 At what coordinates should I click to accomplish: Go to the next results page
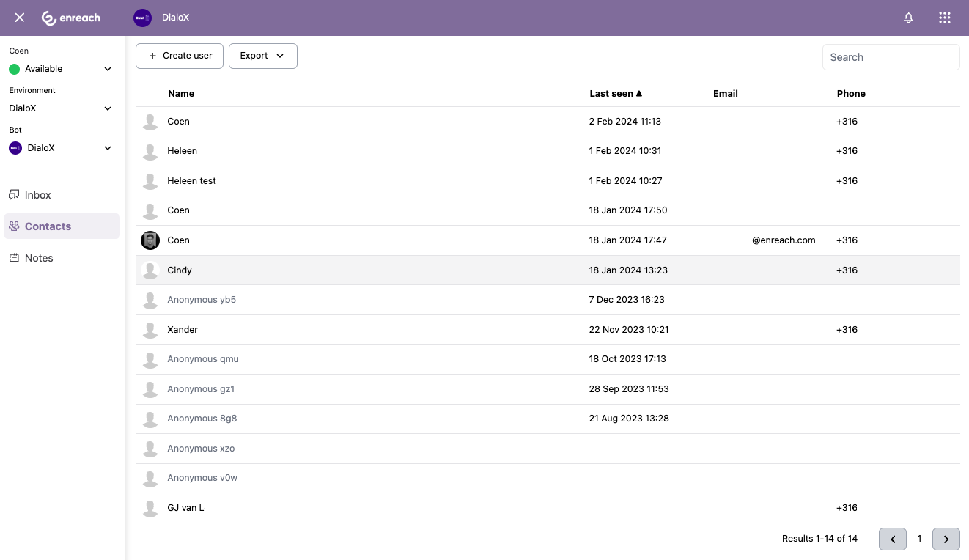(x=946, y=539)
